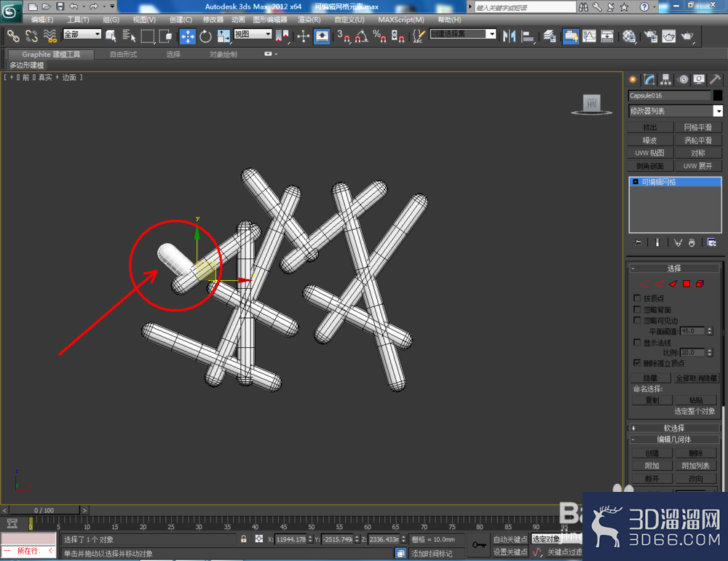The height and width of the screenshot is (561, 728).
Task: Choose rectangular selection region tool
Action: 148,36
